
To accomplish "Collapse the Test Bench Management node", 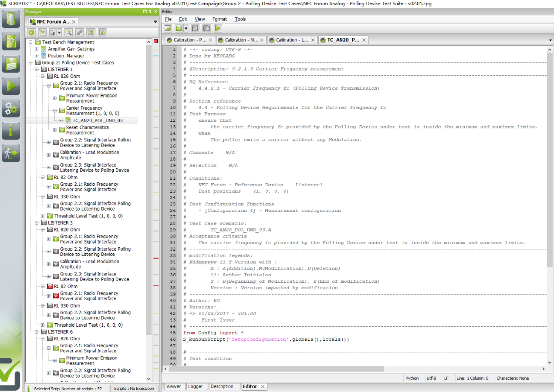I will (31, 42).
